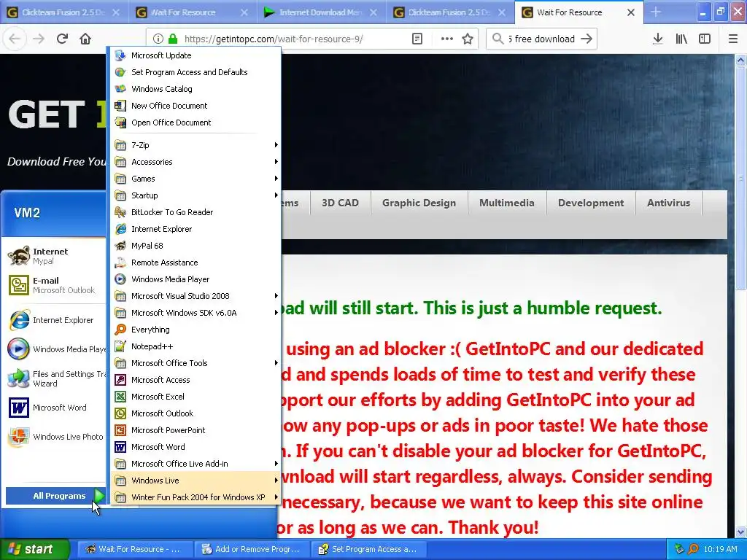Image resolution: width=747 pixels, height=560 pixels.
Task: Launch Windows Live Photo from start menu
Action: click(x=55, y=437)
